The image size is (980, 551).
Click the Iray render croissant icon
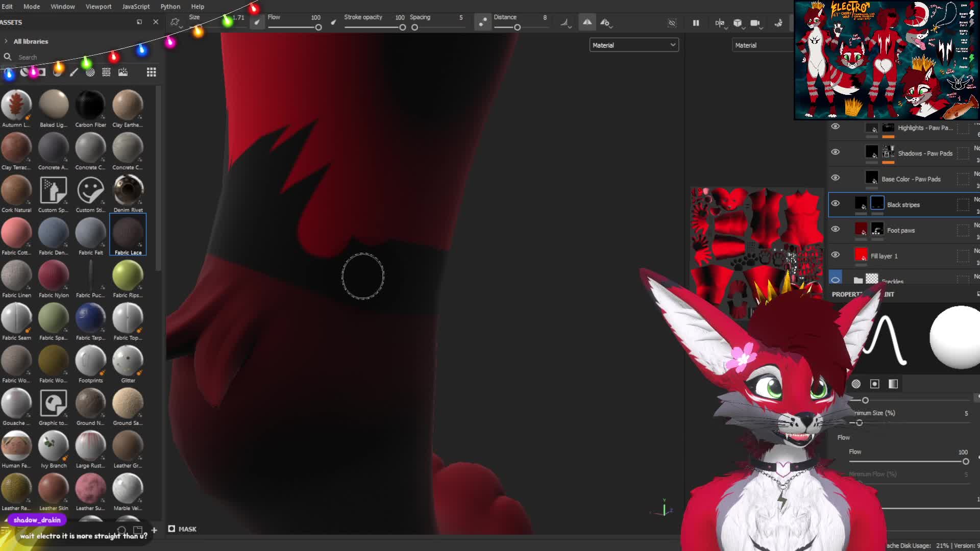(x=778, y=23)
